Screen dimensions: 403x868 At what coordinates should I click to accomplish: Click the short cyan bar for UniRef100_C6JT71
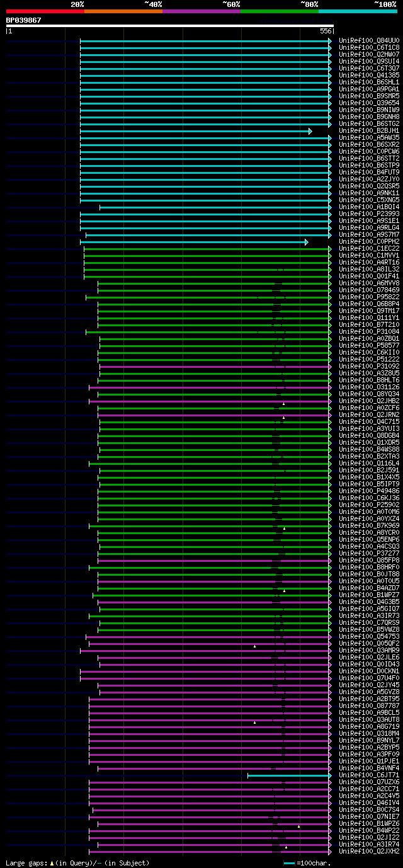(290, 775)
